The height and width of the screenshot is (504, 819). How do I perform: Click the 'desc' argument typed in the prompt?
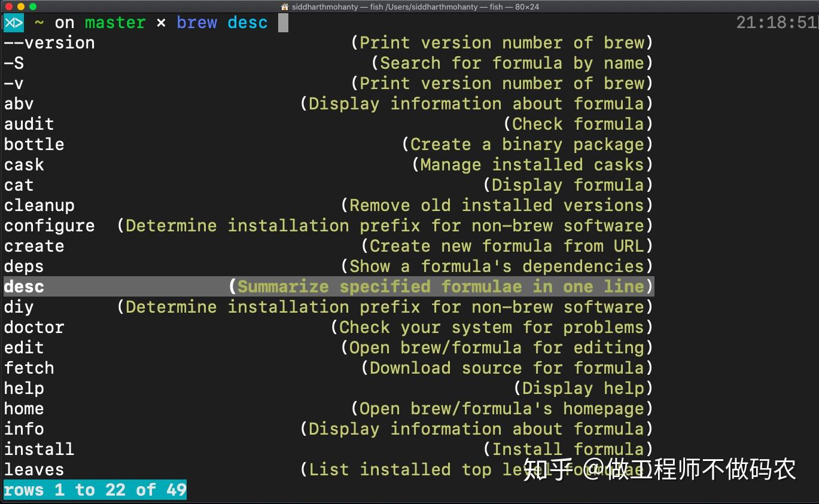[248, 23]
